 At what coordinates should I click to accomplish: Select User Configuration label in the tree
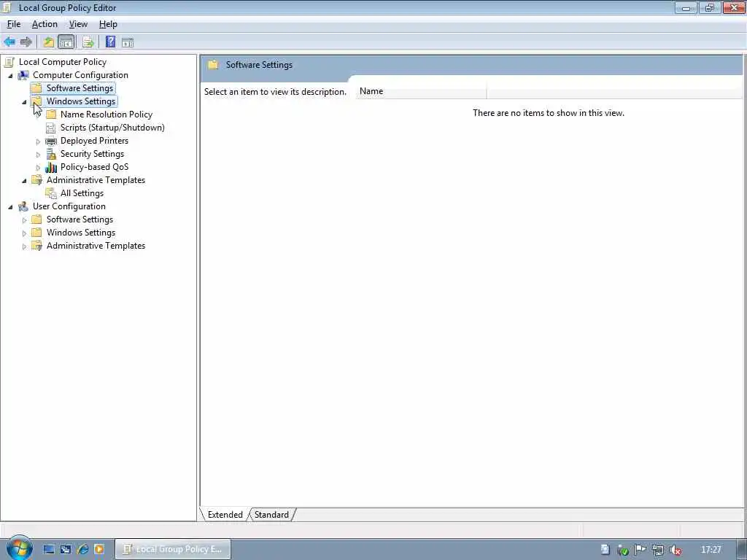coord(69,206)
